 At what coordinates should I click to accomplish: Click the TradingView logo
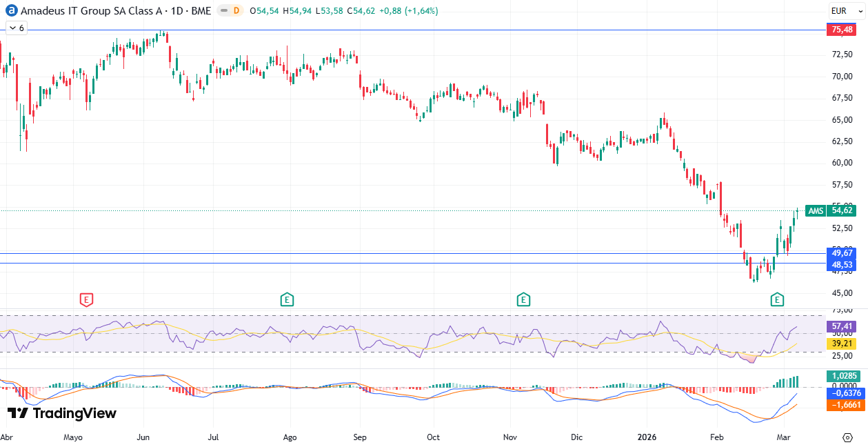(x=62, y=413)
